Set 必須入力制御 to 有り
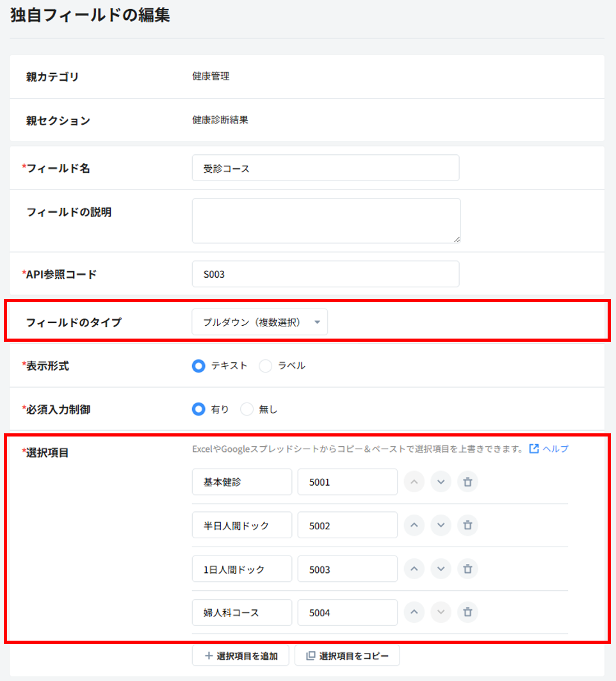The width and height of the screenshot is (616, 681). [x=199, y=410]
